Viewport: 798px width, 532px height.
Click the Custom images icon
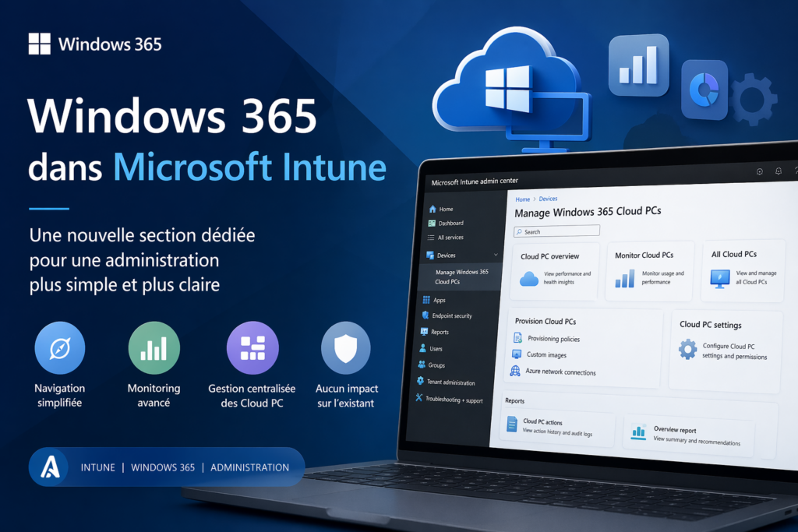click(x=517, y=354)
